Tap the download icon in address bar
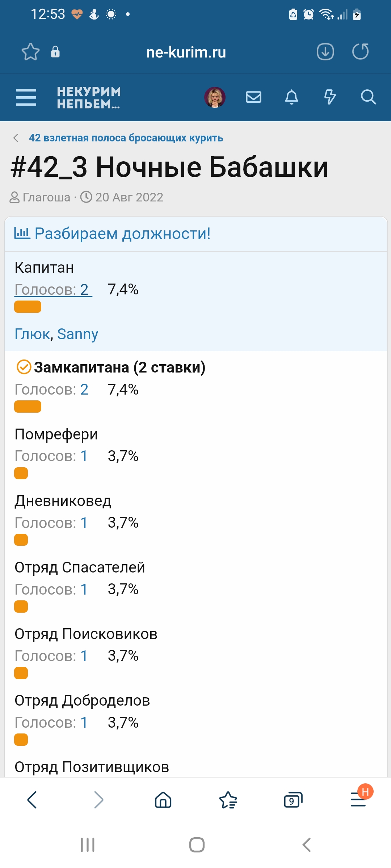391x868 pixels. point(325,52)
